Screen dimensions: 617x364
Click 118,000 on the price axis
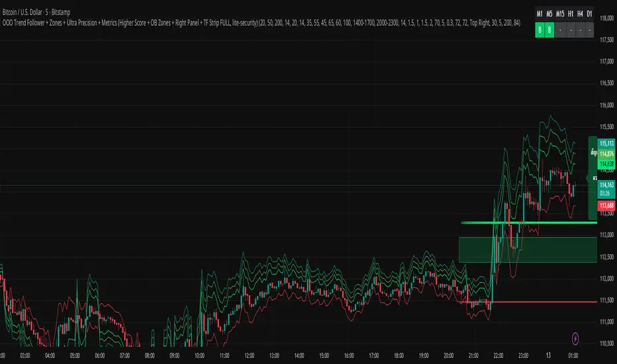[x=606, y=18]
